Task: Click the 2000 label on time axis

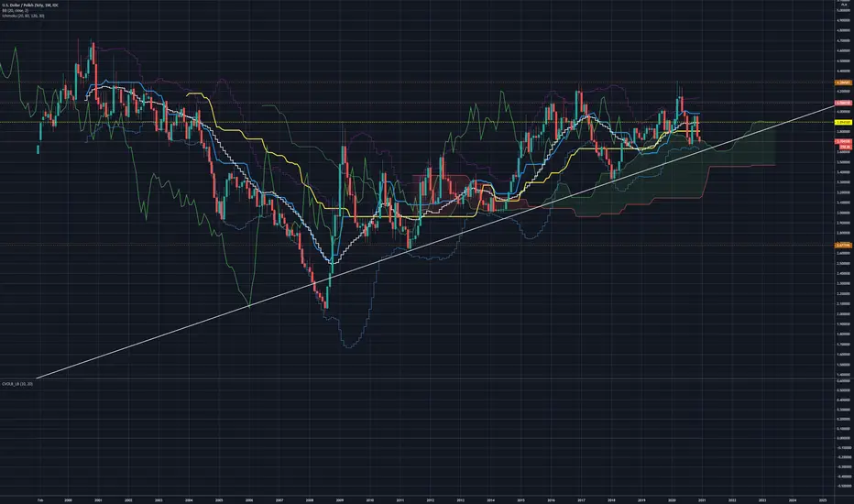Action: pyautogui.click(x=68, y=499)
